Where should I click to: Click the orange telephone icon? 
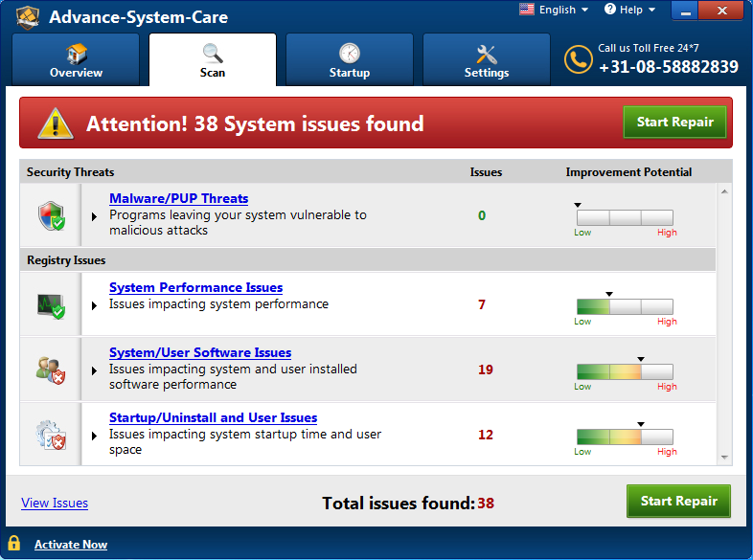(x=579, y=59)
